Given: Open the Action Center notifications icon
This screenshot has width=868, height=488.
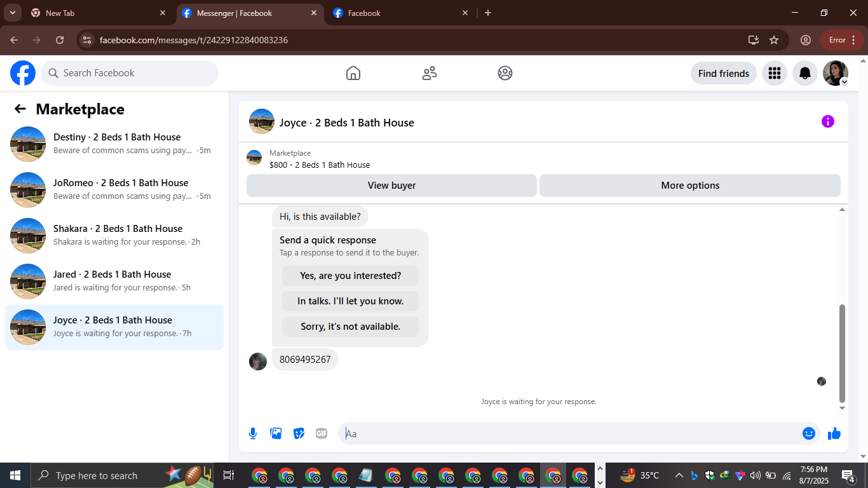Looking at the screenshot, I should pos(848,475).
